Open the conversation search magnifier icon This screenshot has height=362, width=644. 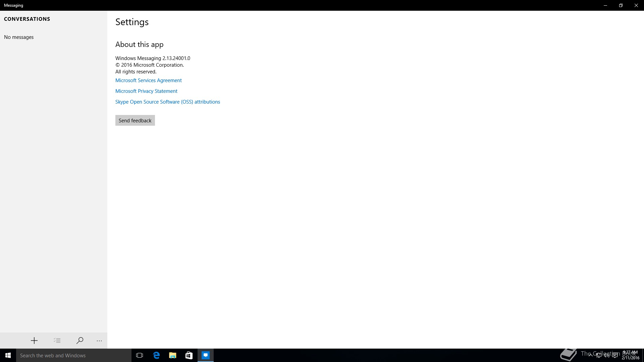click(80, 341)
